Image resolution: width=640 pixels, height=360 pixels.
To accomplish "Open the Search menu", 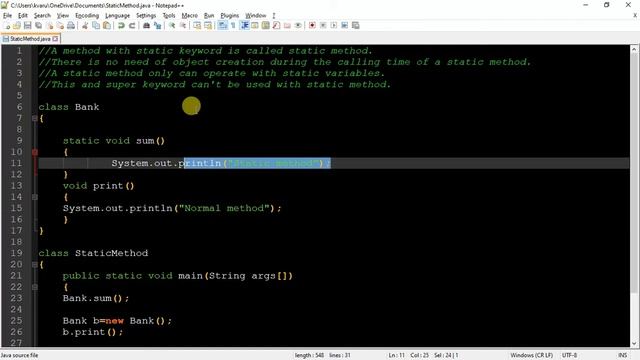I will [x=42, y=16].
